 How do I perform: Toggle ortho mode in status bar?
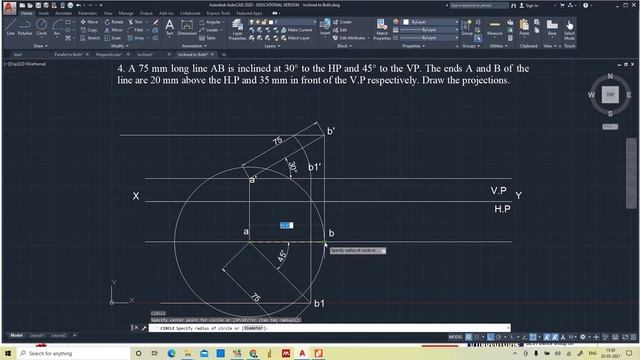coord(491,337)
